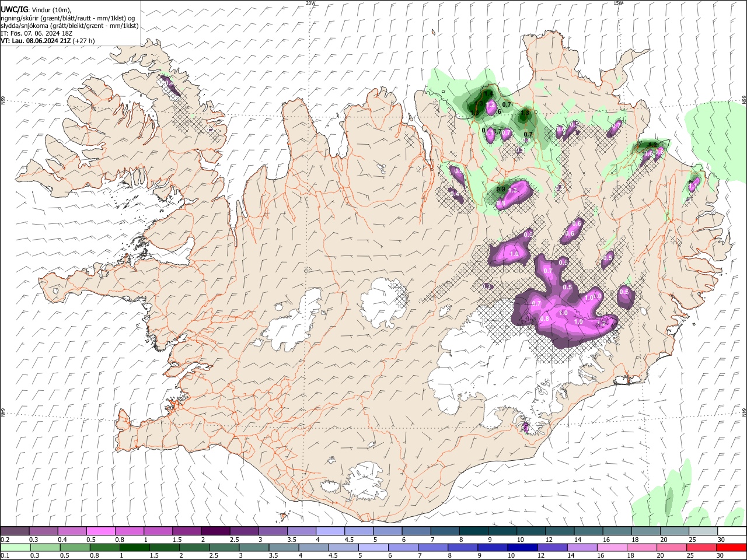Pick the purple 12 swatch on rain scale

click(551, 547)
